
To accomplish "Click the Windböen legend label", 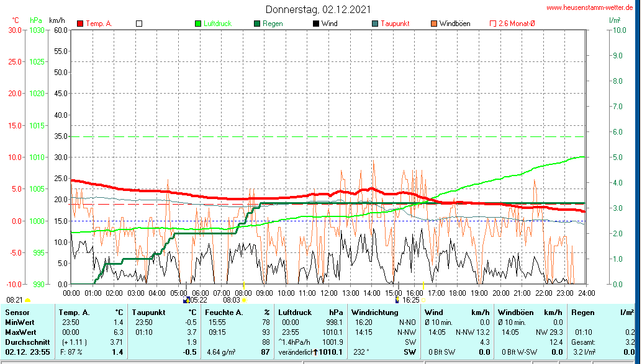I will [x=455, y=24].
